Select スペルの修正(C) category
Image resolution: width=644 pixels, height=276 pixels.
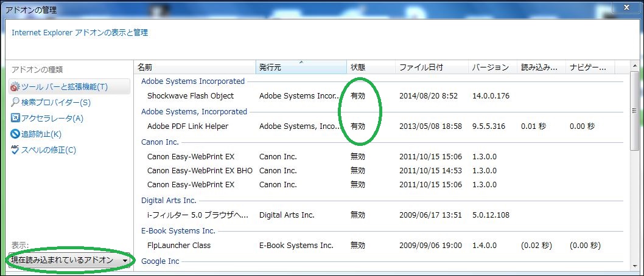pyautogui.click(x=49, y=150)
